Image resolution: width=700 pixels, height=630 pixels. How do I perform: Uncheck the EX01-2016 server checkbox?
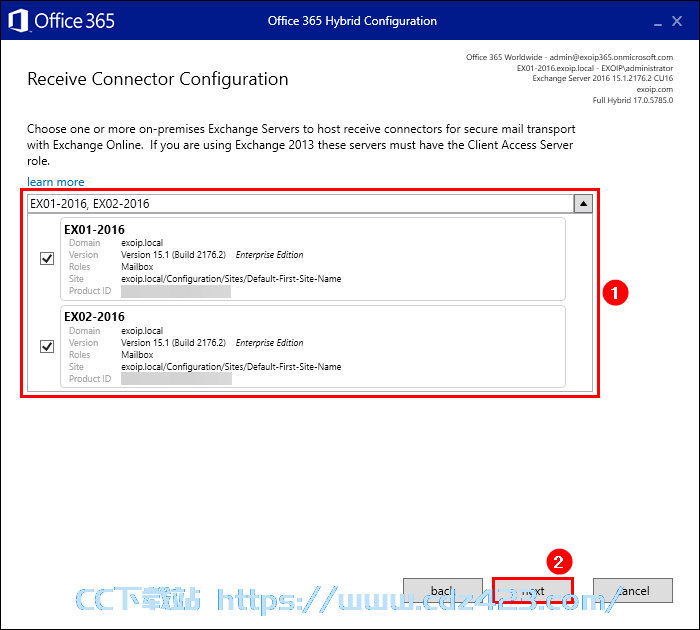[47, 258]
